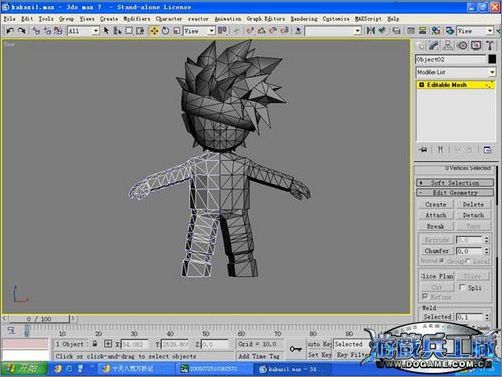Viewport: 502px width, 377px height.
Task: Switch to the Display command panel
Action: click(x=476, y=45)
